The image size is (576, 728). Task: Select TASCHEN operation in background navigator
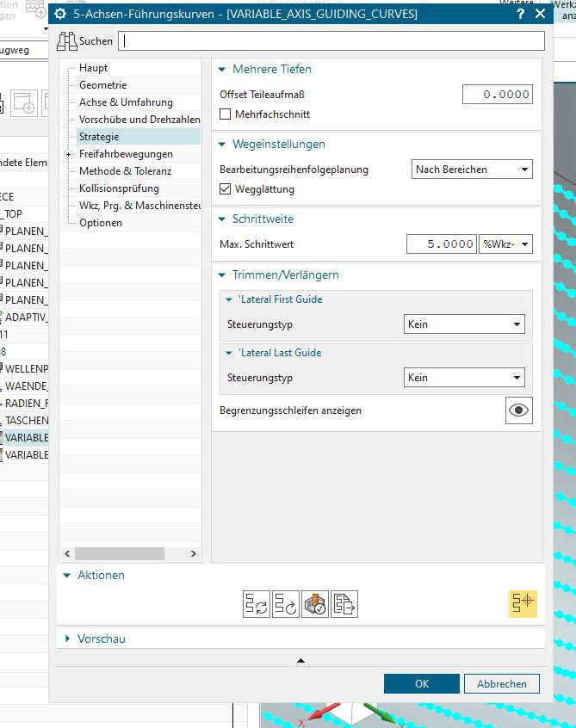[27, 421]
